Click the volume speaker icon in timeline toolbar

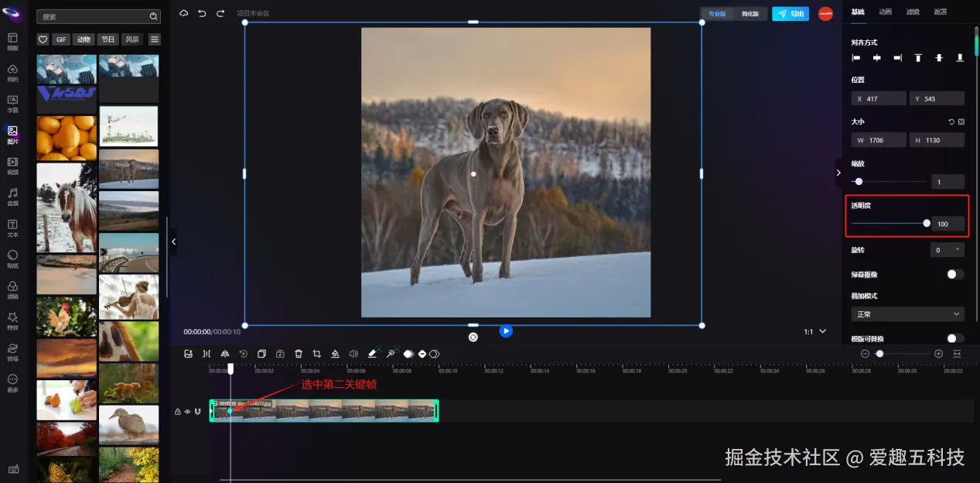pos(353,354)
